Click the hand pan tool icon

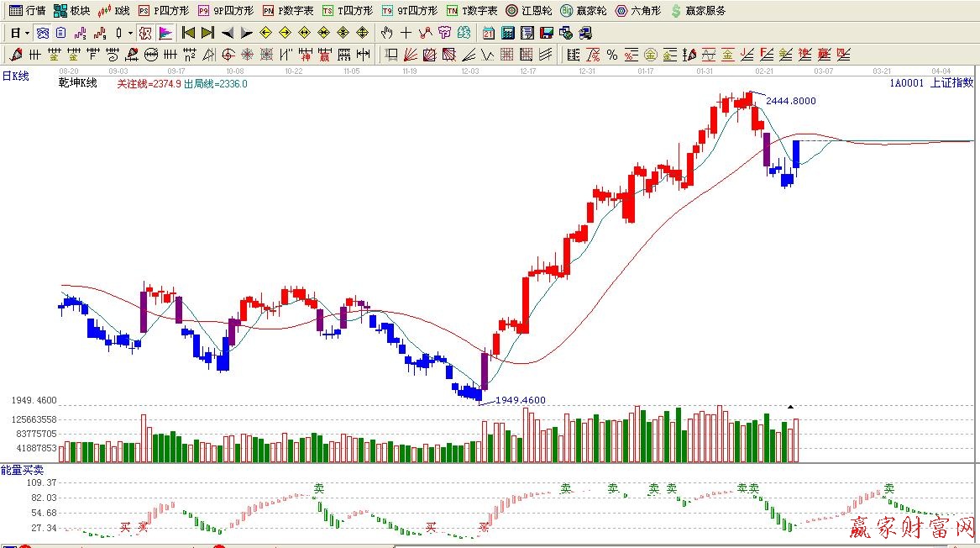pos(386,33)
